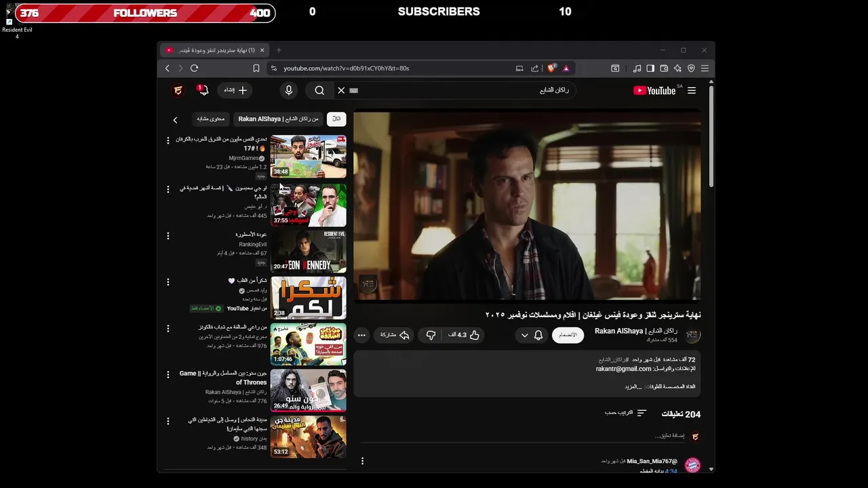Open the Leon Kennedy 20:47 video thumbnail
This screenshot has width=868, height=488.
coord(309,251)
